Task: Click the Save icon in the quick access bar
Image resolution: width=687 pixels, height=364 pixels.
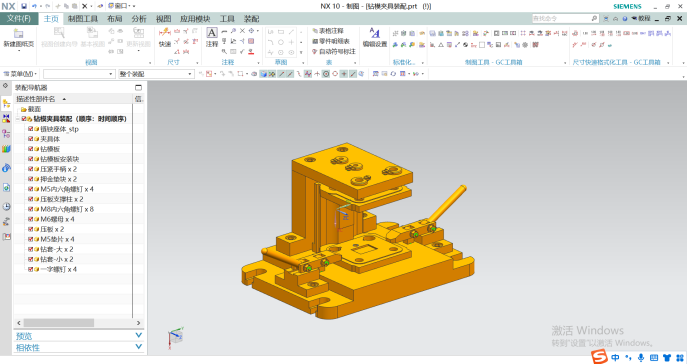Action: [24, 6]
